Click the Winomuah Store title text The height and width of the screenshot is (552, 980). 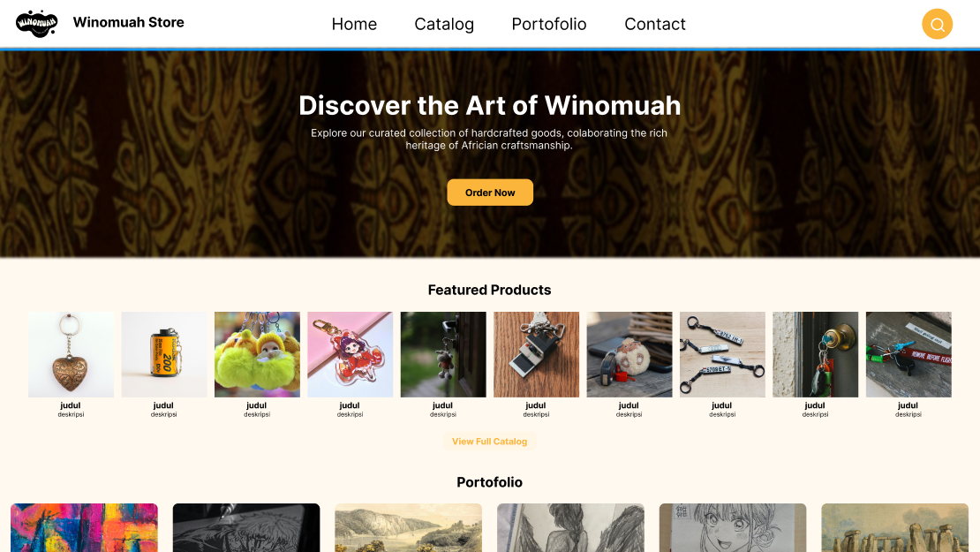(x=128, y=22)
